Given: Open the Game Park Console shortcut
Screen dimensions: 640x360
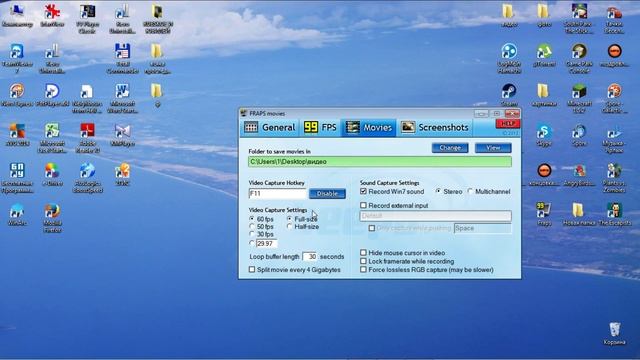Looking at the screenshot, I should click(x=579, y=58).
